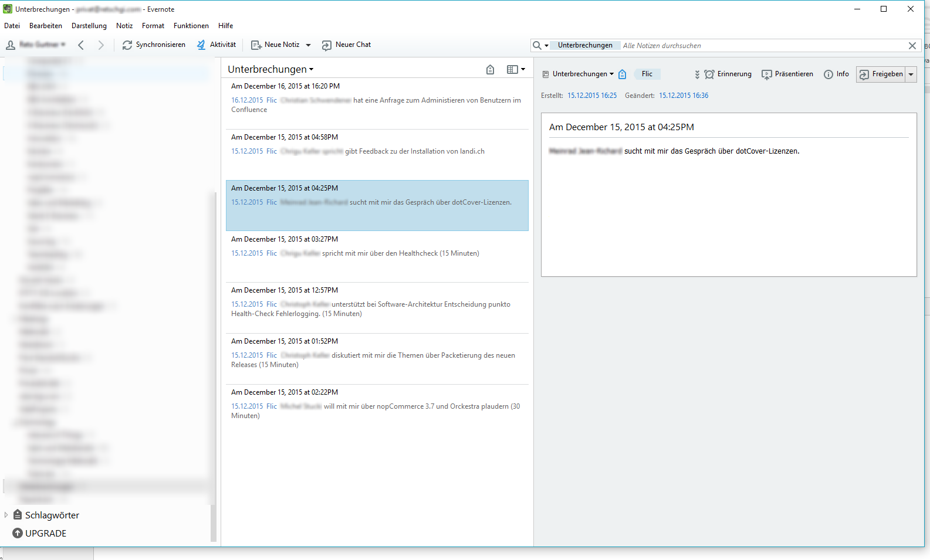
Task: Click the Unterbrechungen search scope chip
Action: tap(585, 46)
